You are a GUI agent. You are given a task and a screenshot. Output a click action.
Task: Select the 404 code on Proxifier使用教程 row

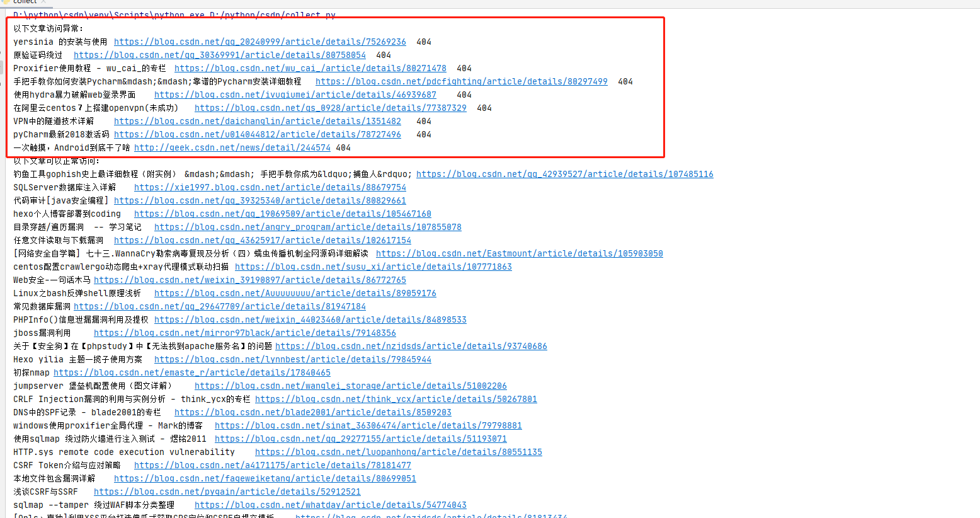[x=464, y=68]
